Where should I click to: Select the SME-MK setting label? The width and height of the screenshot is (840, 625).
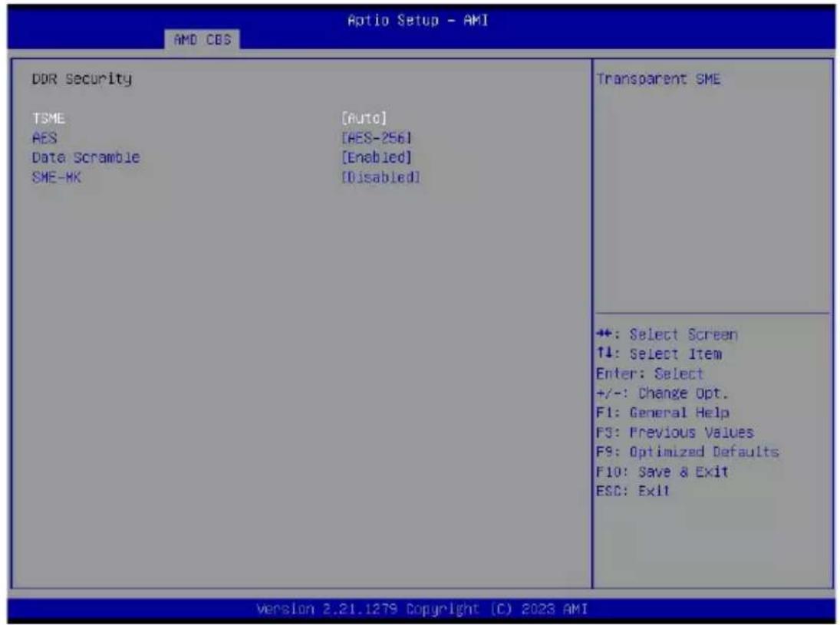pyautogui.click(x=56, y=177)
